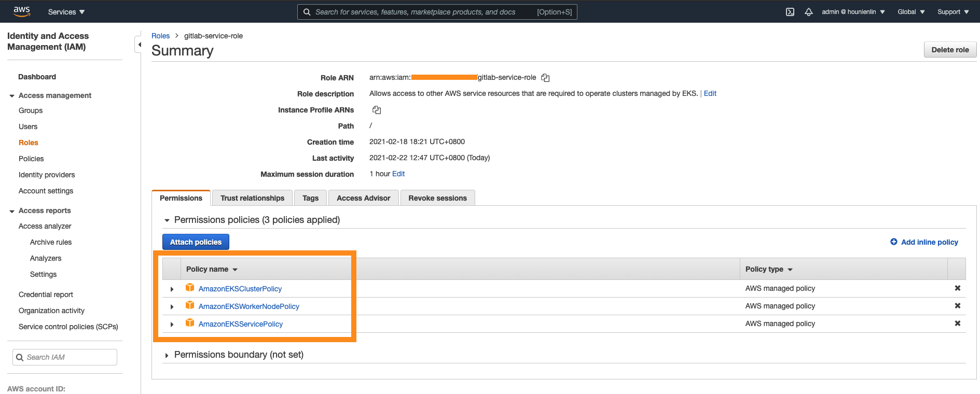Expand the AmazonEKSClusterPolicy row details

[172, 289]
